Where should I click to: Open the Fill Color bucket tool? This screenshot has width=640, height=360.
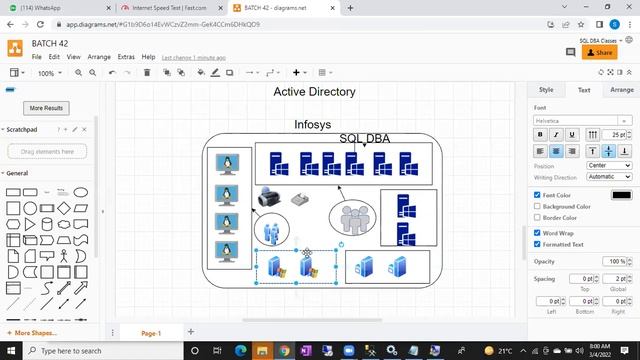point(200,73)
